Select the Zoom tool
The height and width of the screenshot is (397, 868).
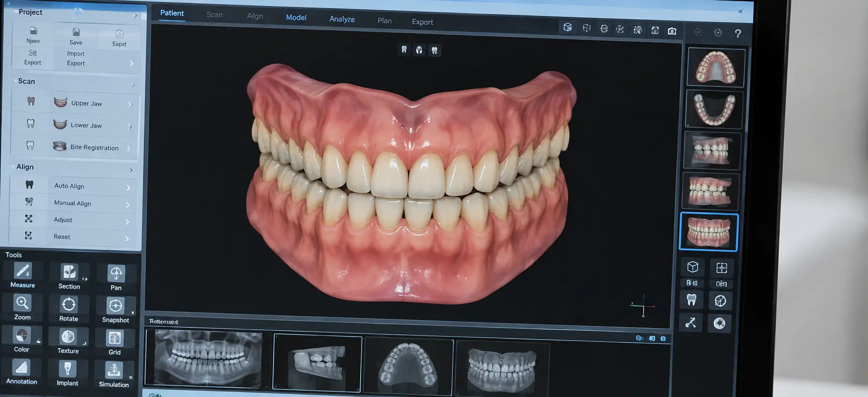[x=22, y=308]
